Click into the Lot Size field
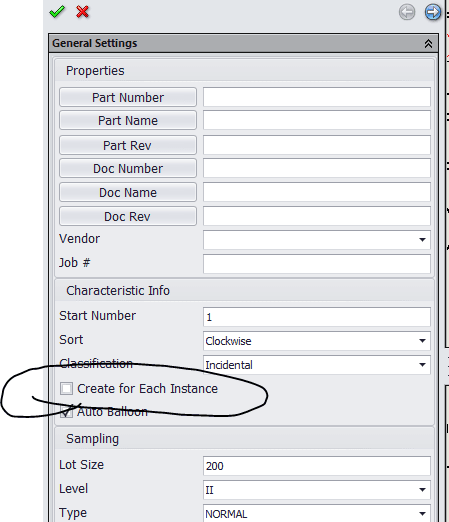Image resolution: width=449 pixels, height=522 pixels. click(x=317, y=466)
